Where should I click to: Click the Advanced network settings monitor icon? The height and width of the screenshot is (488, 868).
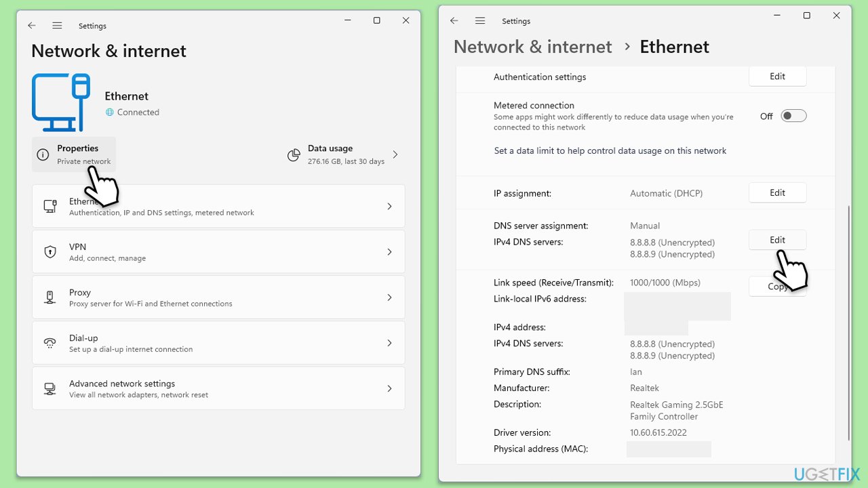(x=50, y=388)
